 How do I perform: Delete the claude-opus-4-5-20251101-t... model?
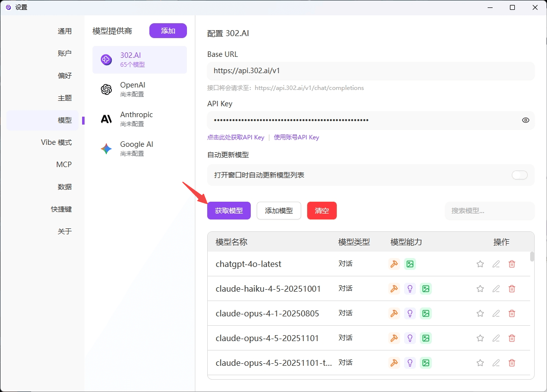click(512, 363)
